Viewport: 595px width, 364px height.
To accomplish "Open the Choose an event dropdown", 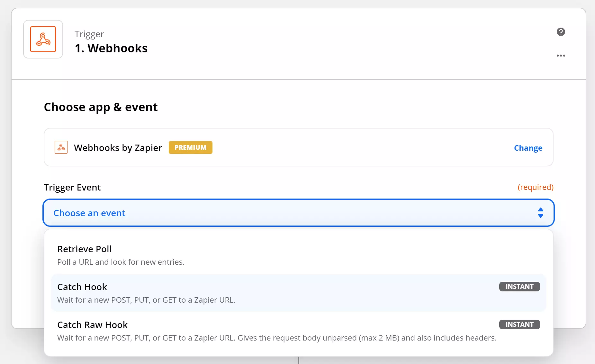I will [298, 213].
